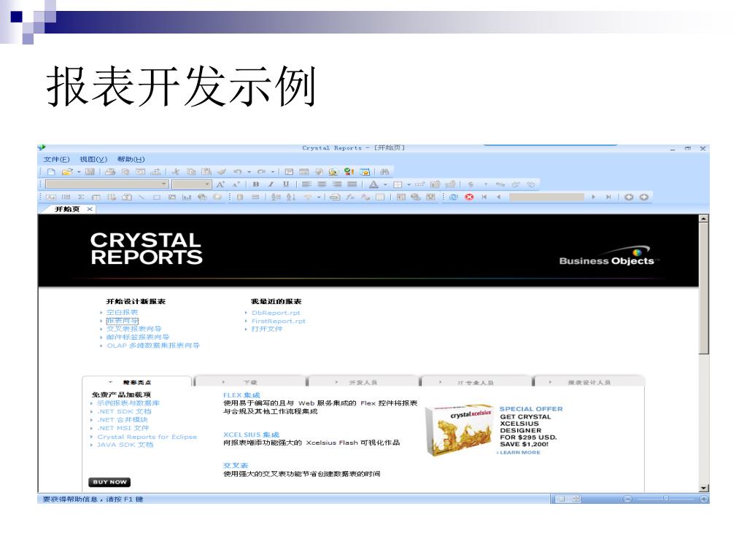Open the 文件(F) menu
Image resolution: width=747 pixels, height=560 pixels.
coord(57,160)
